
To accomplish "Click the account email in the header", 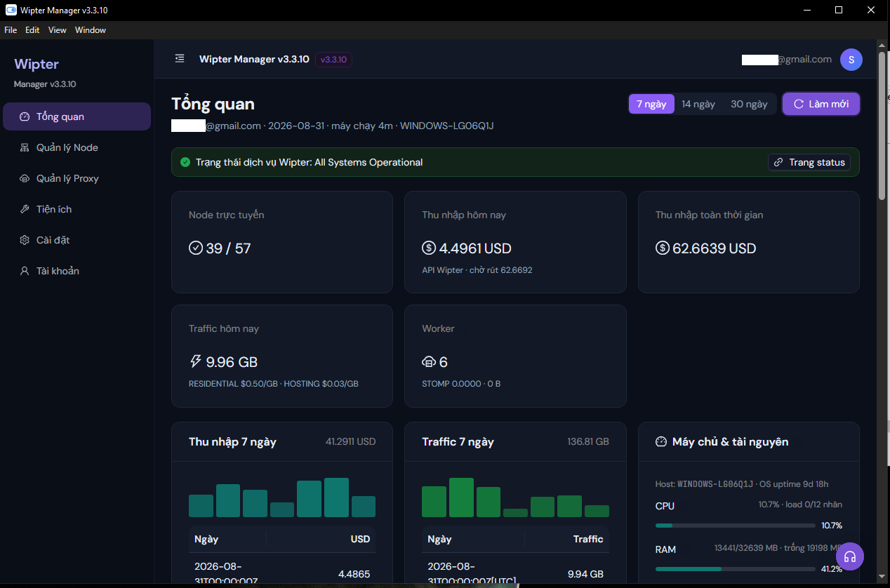I will [x=787, y=60].
